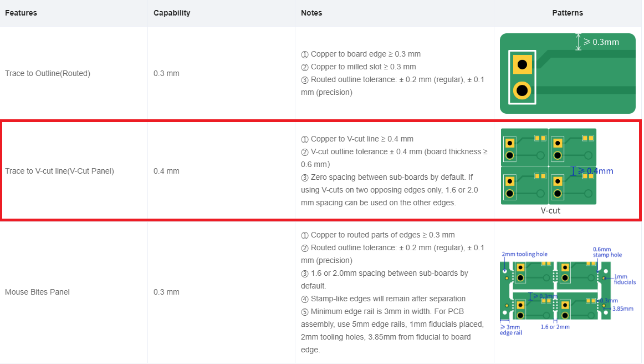Click the 2mm tooling hole annotation

[524, 254]
